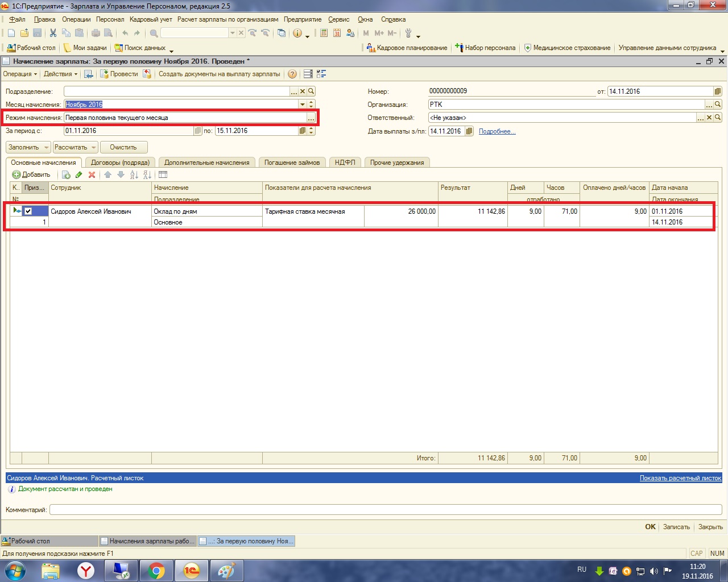Screen dimensions: 728x582
Task: Open Мои задачи in the panel toolbar
Action: click(85, 48)
